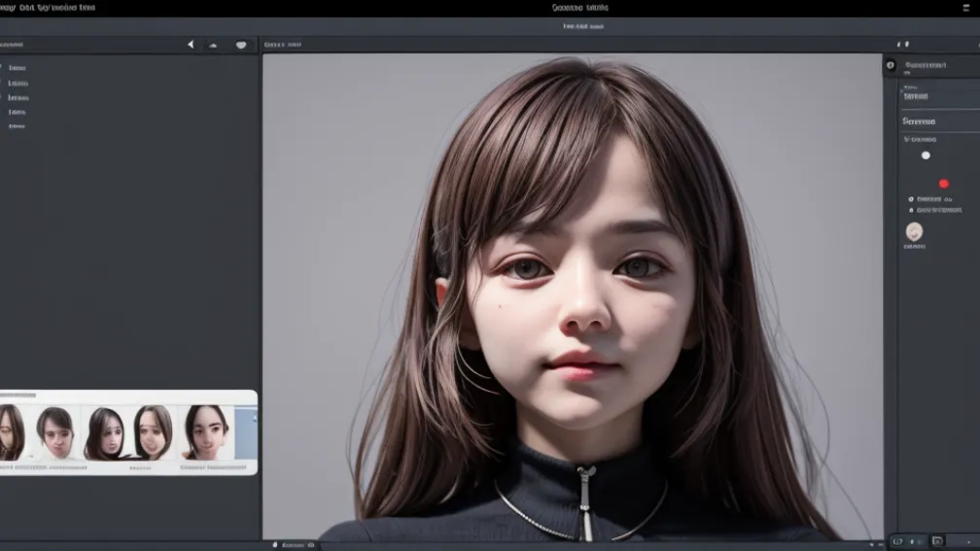Select the bottommost entry in the left panel list
Viewport: 980px width, 551px height.
coord(17,126)
